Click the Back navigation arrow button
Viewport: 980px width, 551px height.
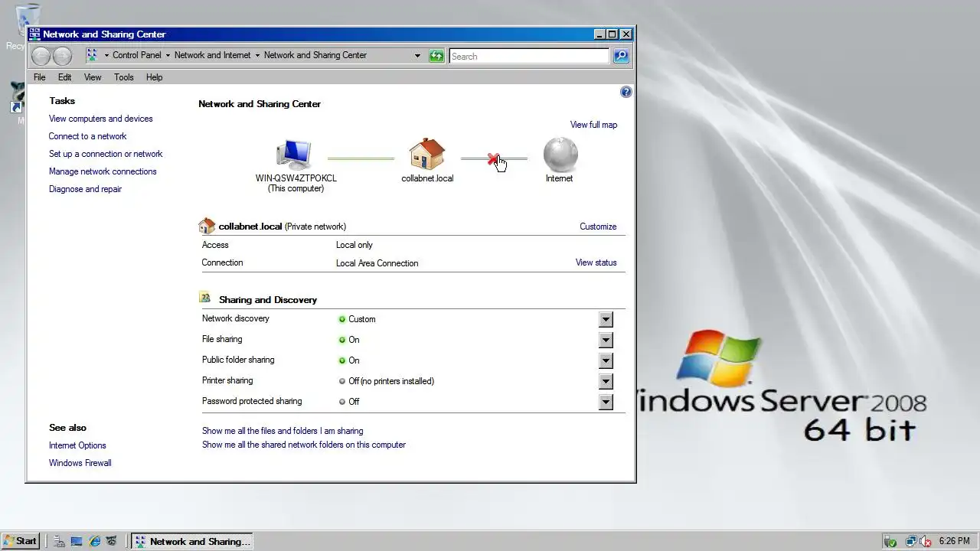coord(41,56)
